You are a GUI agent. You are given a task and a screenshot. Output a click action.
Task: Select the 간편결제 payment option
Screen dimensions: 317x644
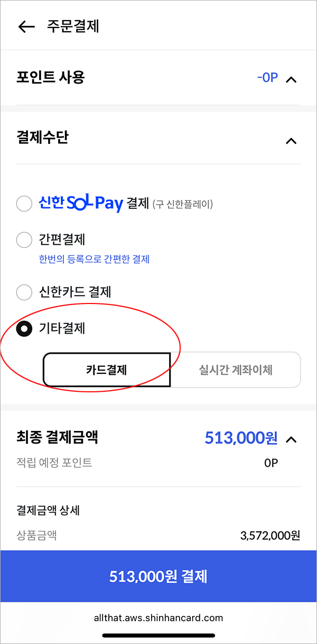[x=24, y=240]
